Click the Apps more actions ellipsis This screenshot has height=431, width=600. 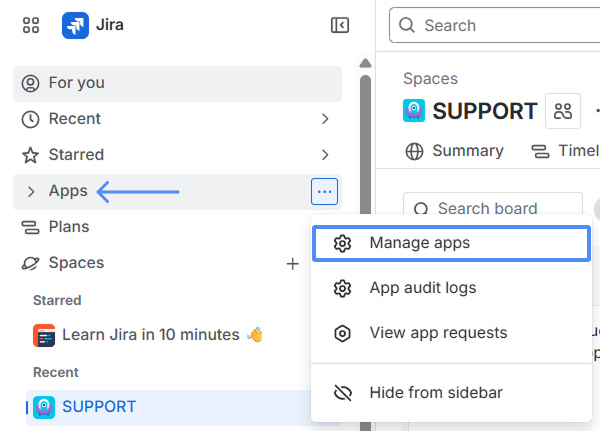point(325,191)
